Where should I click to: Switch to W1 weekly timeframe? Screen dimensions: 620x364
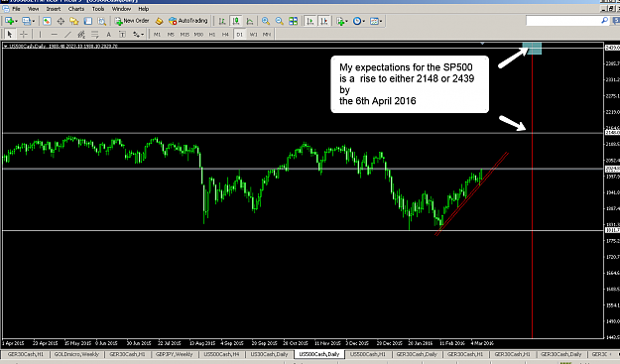(x=254, y=35)
